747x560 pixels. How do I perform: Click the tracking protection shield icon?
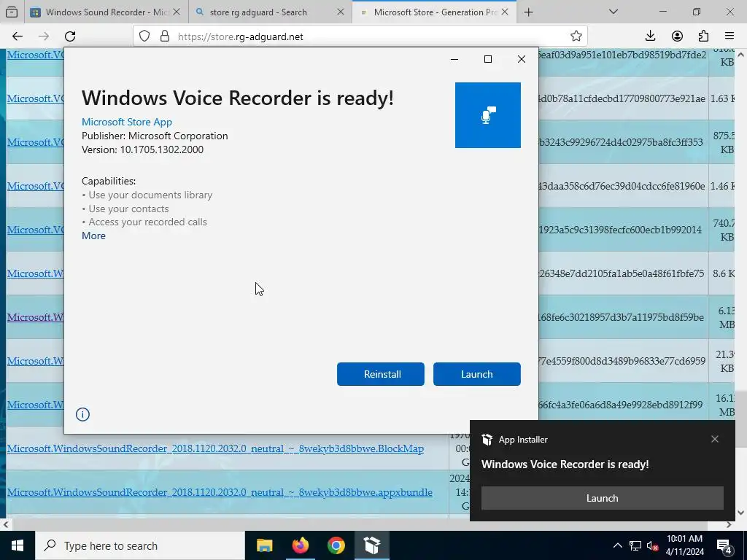[144, 36]
